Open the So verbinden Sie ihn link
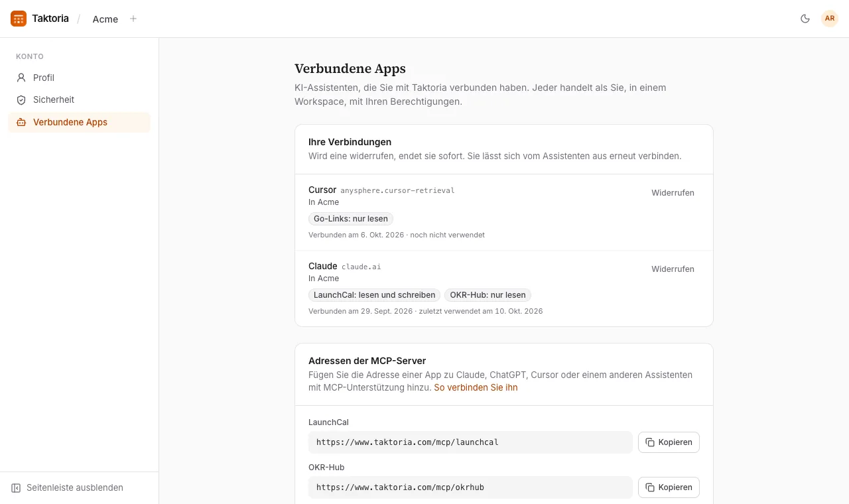Screen dimensions: 849x504 tap(476, 387)
